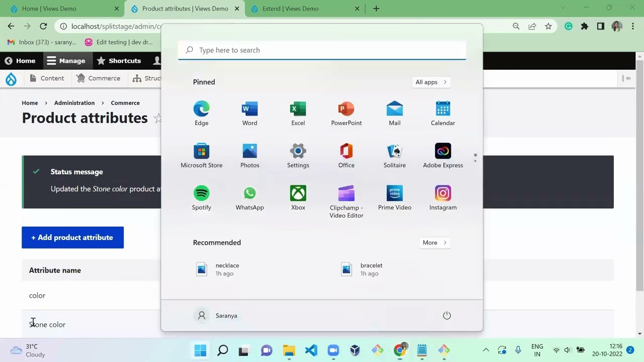Image resolution: width=644 pixels, height=362 pixels.
Task: Click the power button in Start menu
Action: 447,316
